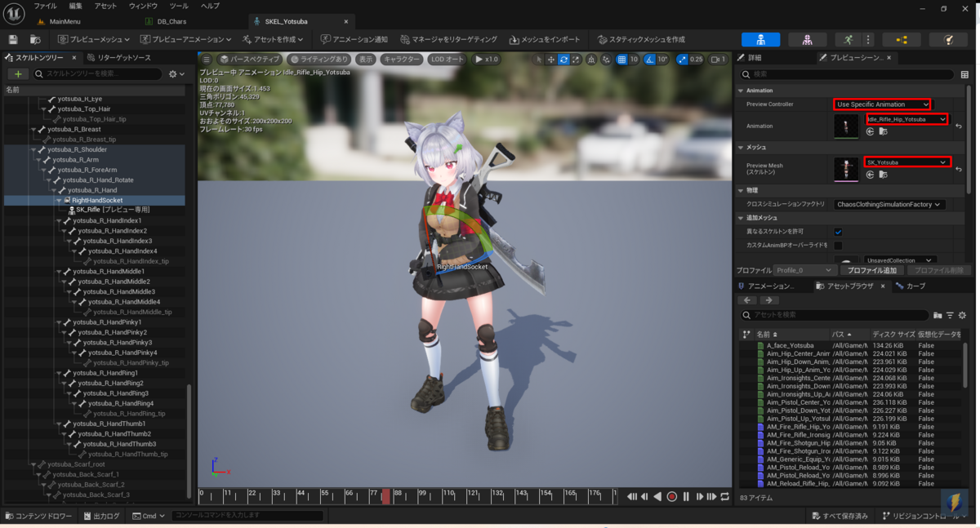The width and height of the screenshot is (980, 528).
Task: Open the Physics asset mode button
Action: [x=949, y=39]
